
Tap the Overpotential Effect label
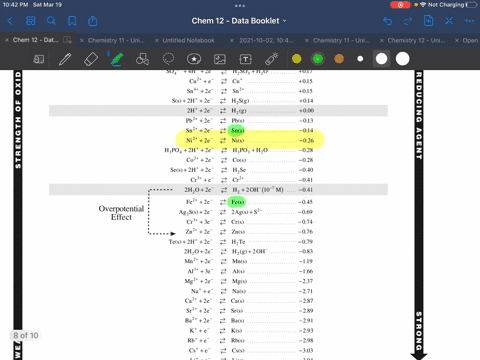121,213
